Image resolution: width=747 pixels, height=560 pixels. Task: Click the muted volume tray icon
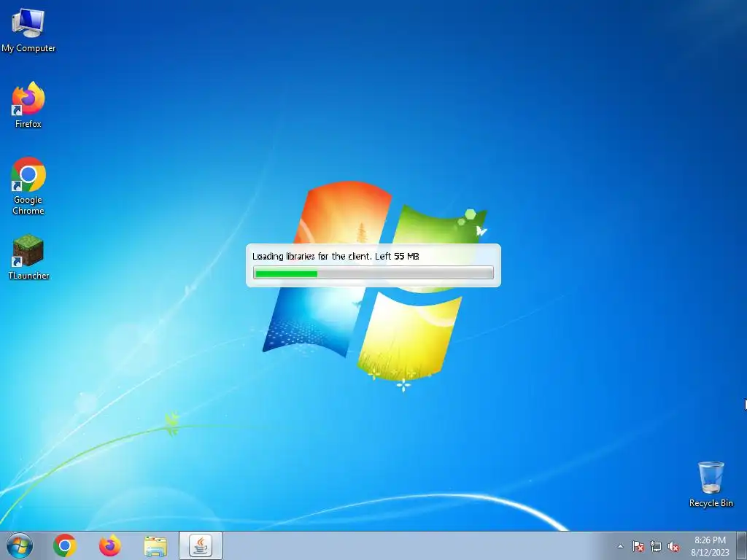point(673,546)
